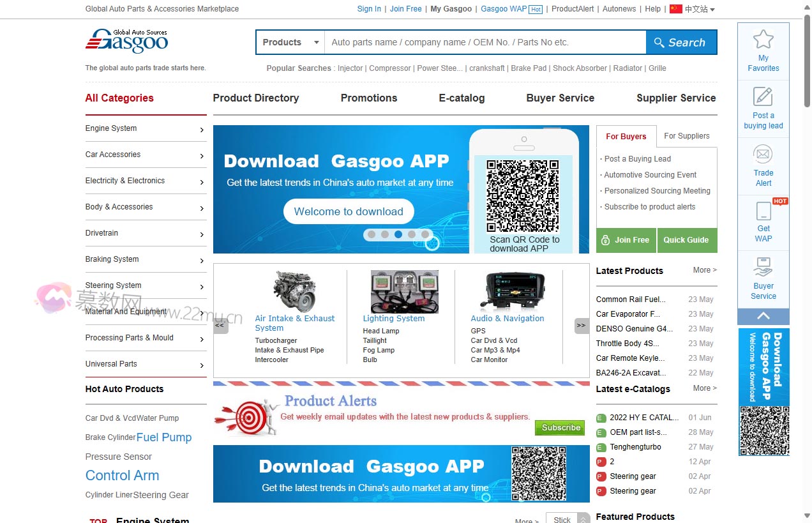
Task: Click the scroll-to-top arrow in sidebar
Action: coord(763,316)
